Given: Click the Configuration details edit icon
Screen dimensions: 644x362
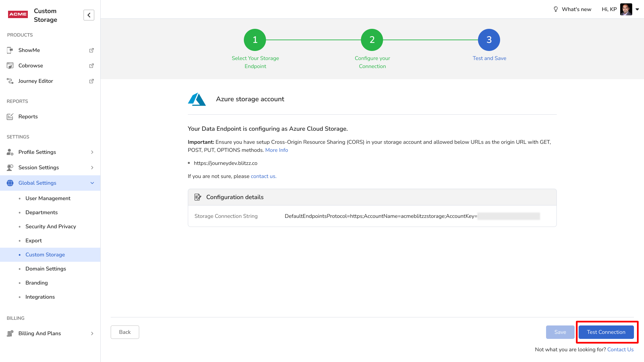Looking at the screenshot, I should coord(198,197).
